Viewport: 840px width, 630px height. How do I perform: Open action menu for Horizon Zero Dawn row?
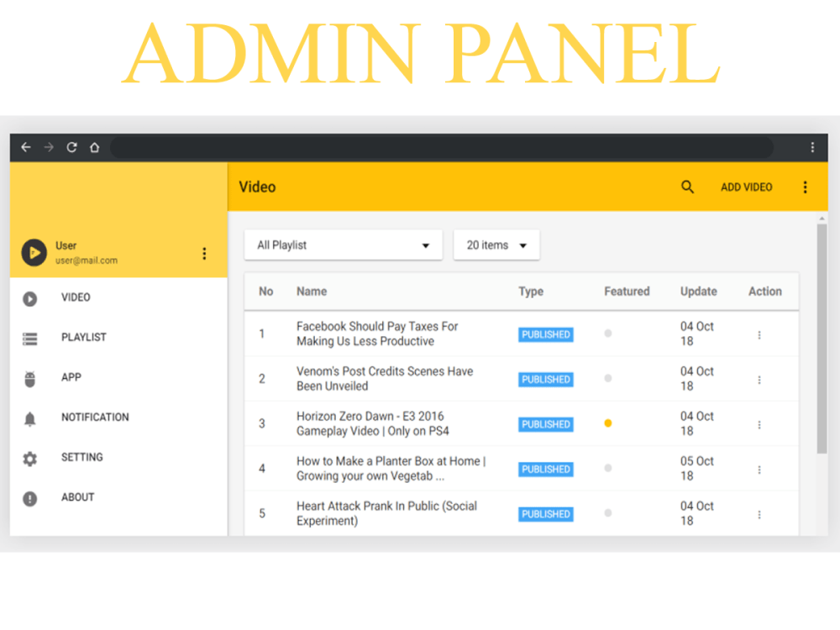pyautogui.click(x=759, y=425)
